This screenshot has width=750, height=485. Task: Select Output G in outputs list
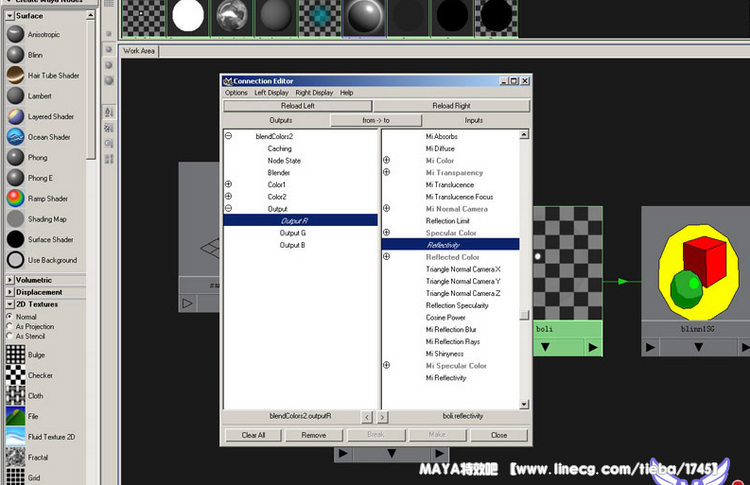pos(292,233)
